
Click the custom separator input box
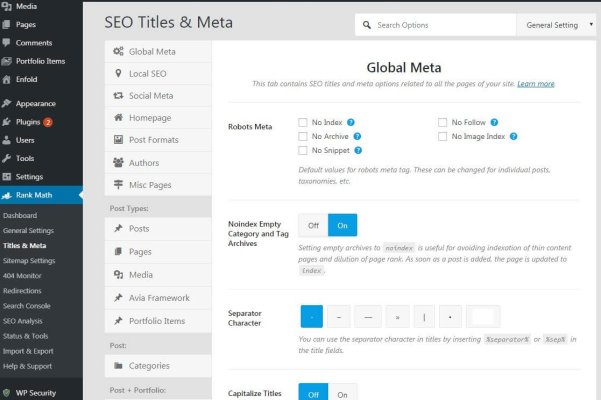coord(483,316)
